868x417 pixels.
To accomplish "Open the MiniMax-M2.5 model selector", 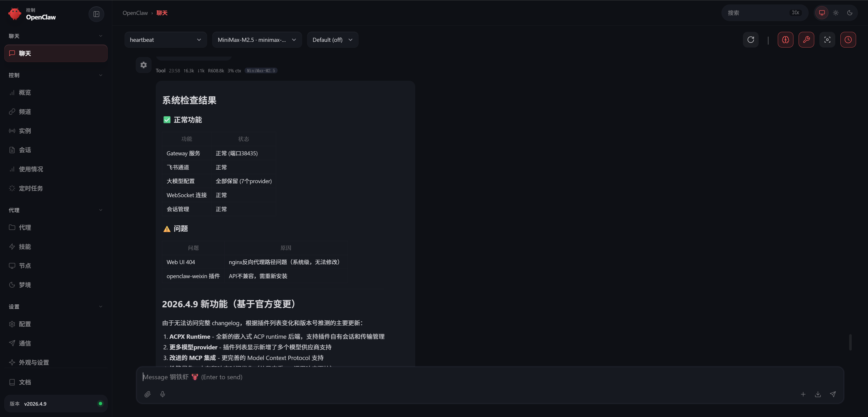I will click(257, 39).
